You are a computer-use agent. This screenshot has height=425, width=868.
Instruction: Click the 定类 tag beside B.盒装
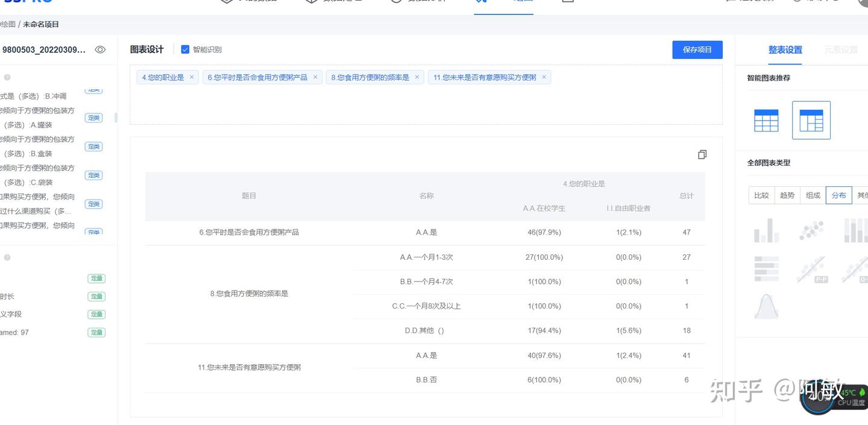93,146
